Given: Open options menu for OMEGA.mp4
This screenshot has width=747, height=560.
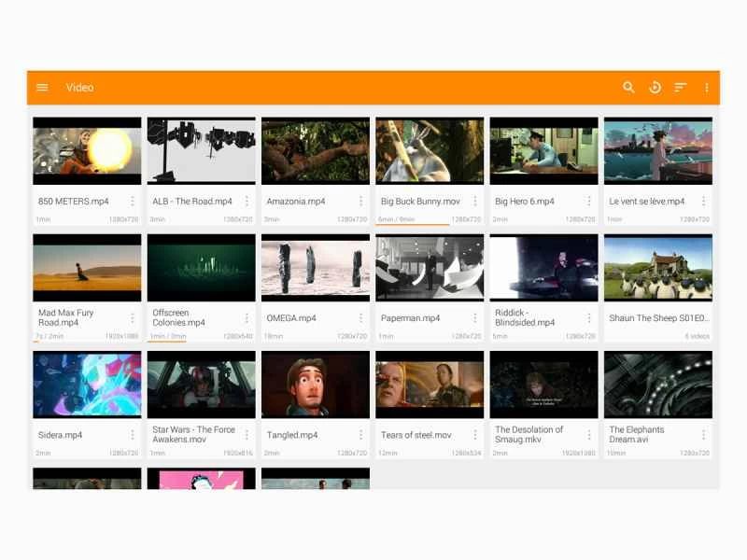Looking at the screenshot, I should tap(360, 318).
